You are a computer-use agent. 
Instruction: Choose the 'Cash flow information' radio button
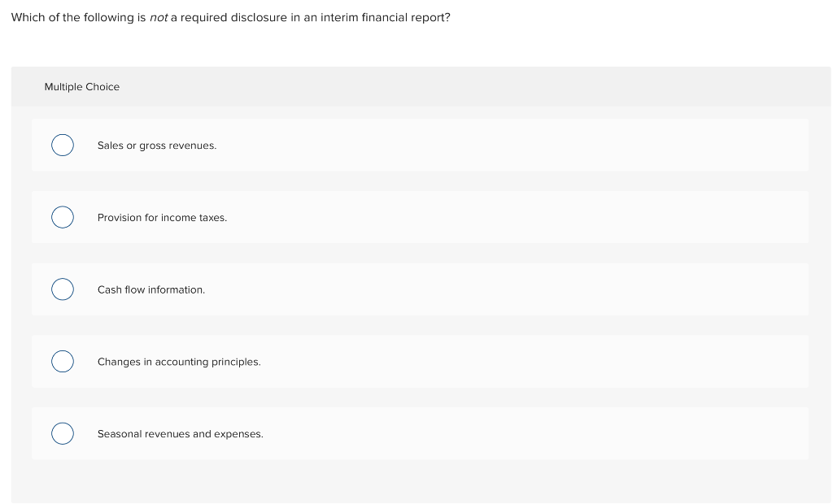pos(63,289)
